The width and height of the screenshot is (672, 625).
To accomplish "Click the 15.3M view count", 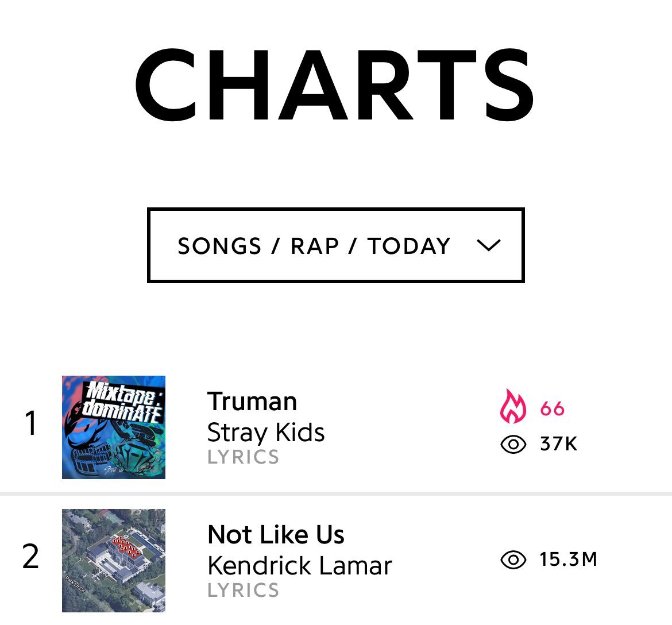I will coord(568,560).
